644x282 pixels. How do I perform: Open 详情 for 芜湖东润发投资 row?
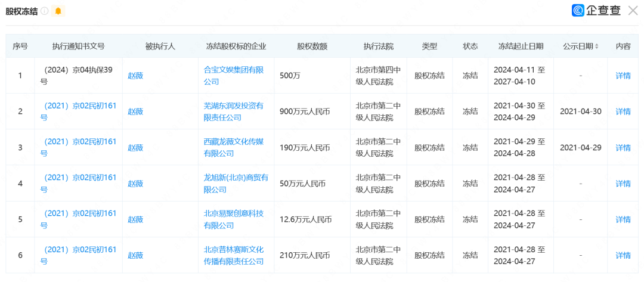(623, 111)
